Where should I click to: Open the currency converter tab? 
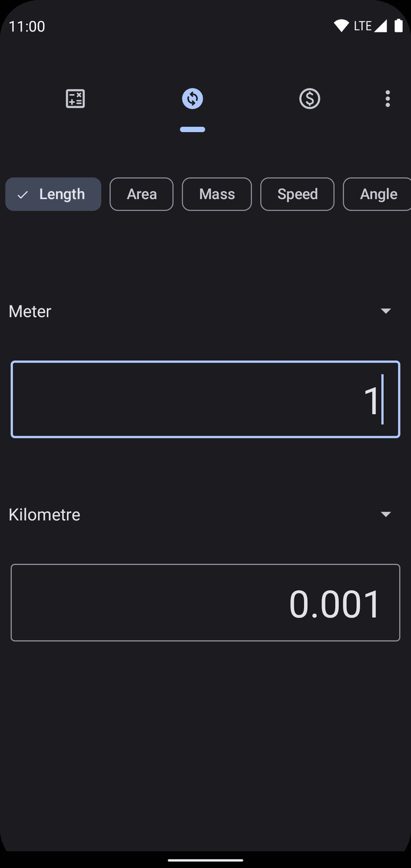click(x=309, y=99)
